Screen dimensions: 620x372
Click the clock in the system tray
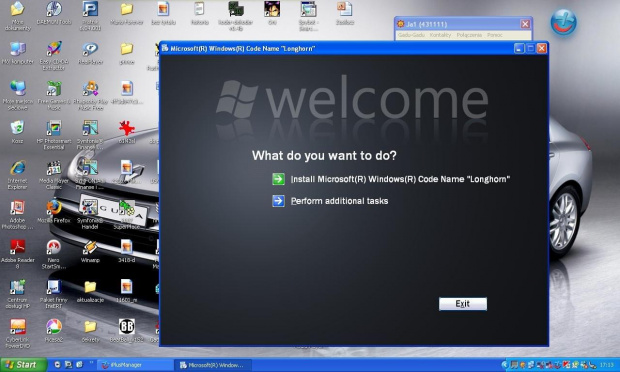(x=607, y=365)
